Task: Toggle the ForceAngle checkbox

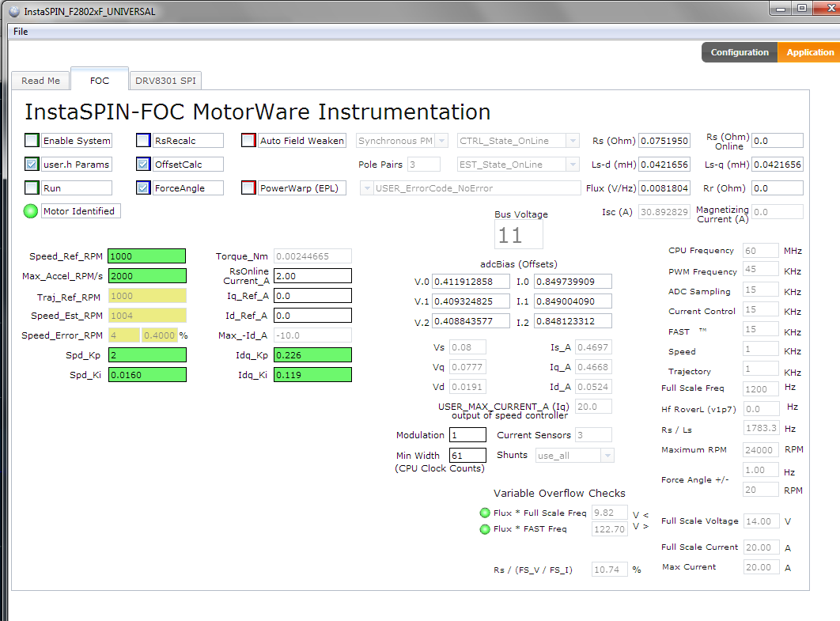Action: pyautogui.click(x=143, y=187)
